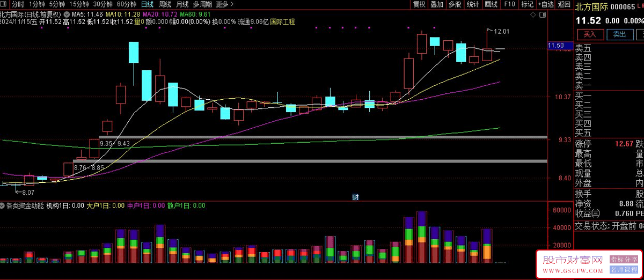644x280 pixels.
Task: Click the MA5: 11.46 label
Action: pyautogui.click(x=87, y=14)
